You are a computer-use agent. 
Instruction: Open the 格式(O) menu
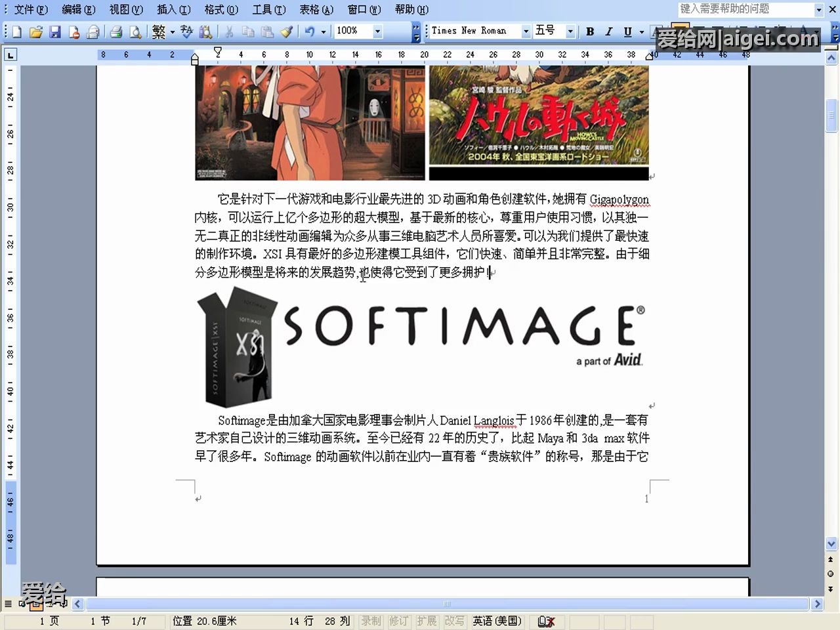221,10
